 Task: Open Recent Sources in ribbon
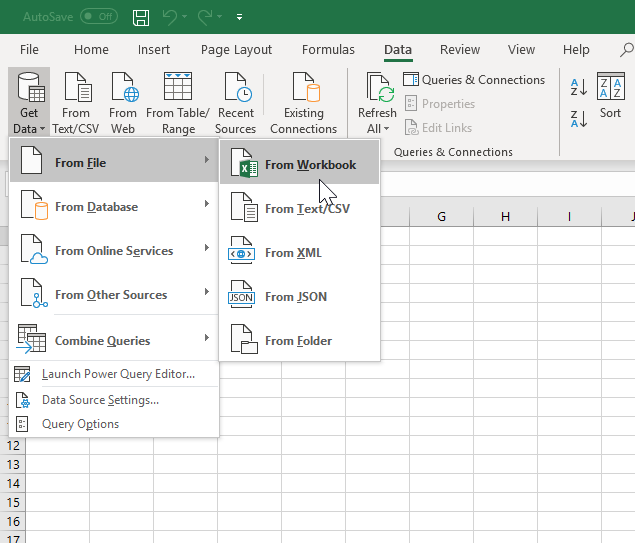[x=236, y=102]
